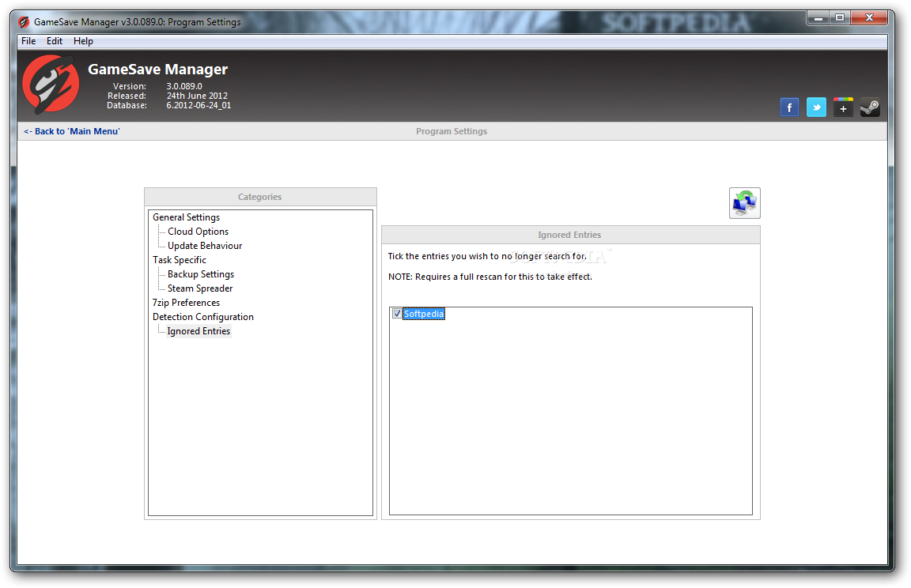911x588 pixels.
Task: Select Backup Settings category
Action: (200, 274)
